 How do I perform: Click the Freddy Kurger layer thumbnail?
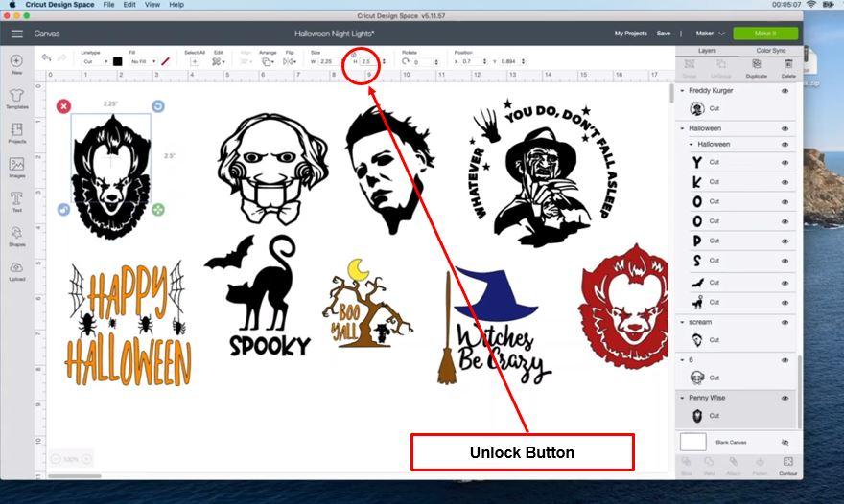[x=697, y=109]
